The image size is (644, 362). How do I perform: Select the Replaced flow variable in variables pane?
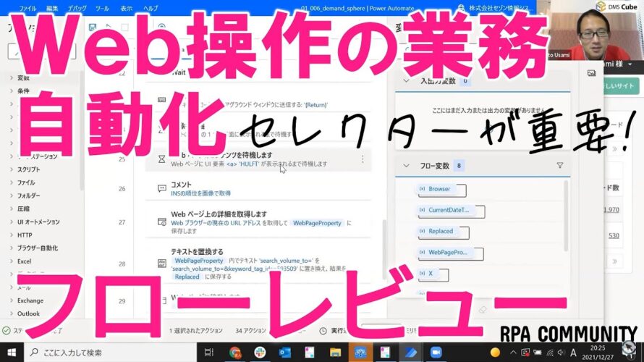(437, 231)
